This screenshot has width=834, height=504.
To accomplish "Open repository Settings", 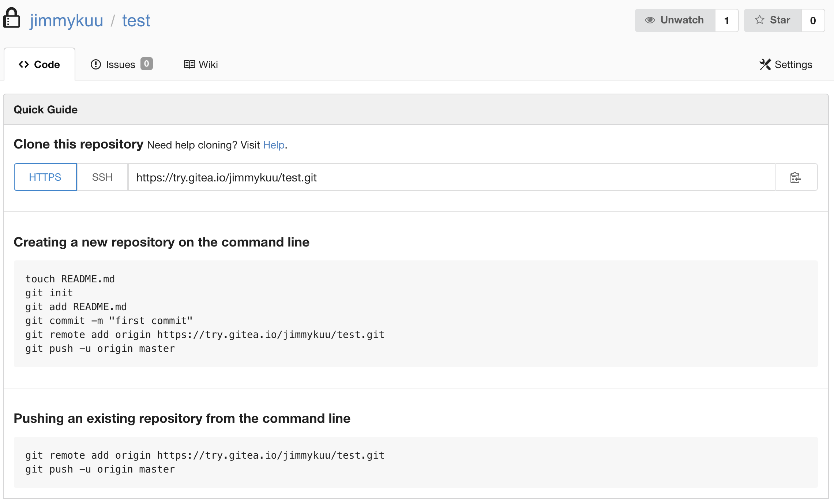I will 793,65.
